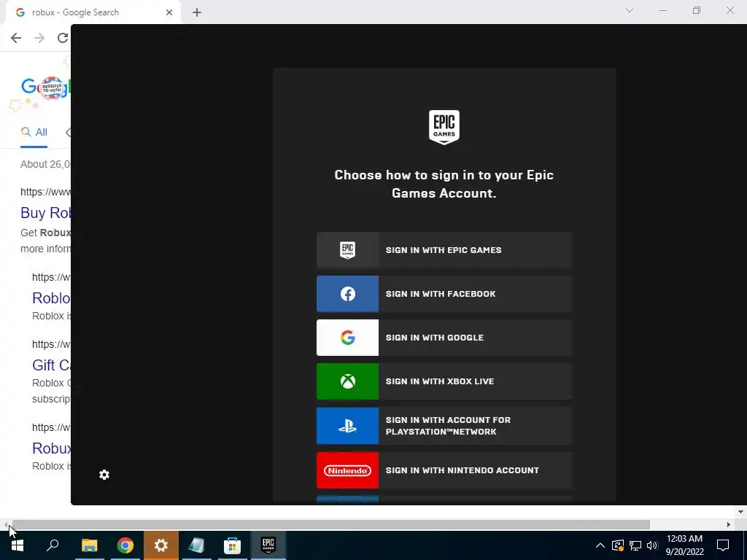Go back in the Chrome browser
Image resolution: width=747 pixels, height=560 pixels.
(16, 38)
